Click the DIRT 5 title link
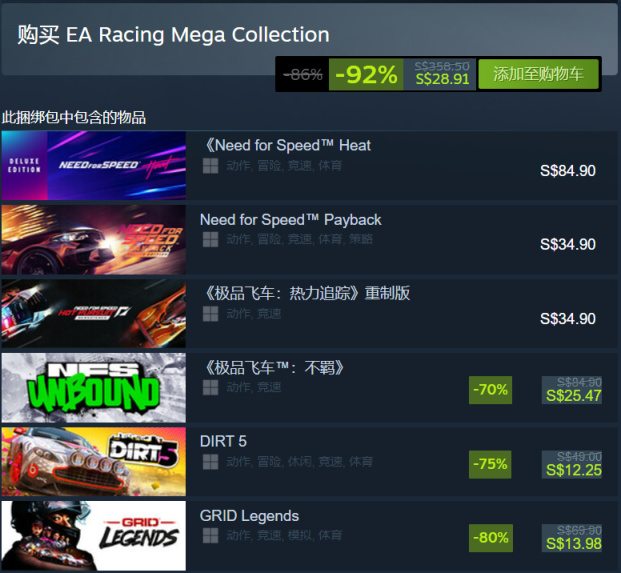Image resolution: width=621 pixels, height=573 pixels. [223, 442]
